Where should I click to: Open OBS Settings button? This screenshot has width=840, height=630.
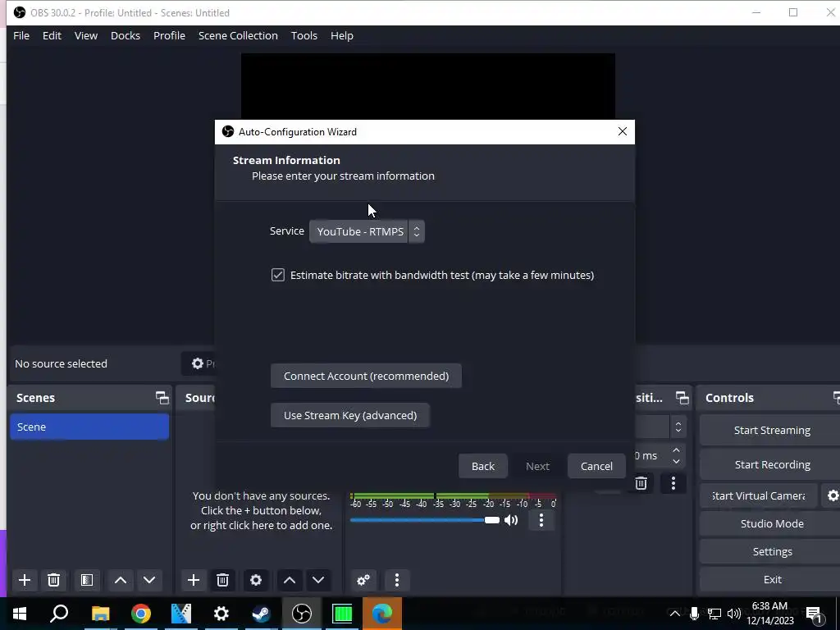tap(772, 551)
